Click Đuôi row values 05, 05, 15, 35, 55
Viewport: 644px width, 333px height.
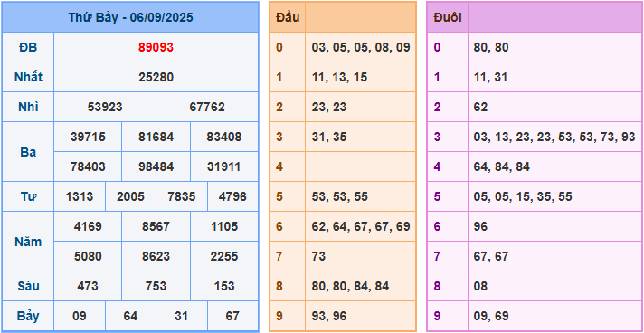point(523,196)
